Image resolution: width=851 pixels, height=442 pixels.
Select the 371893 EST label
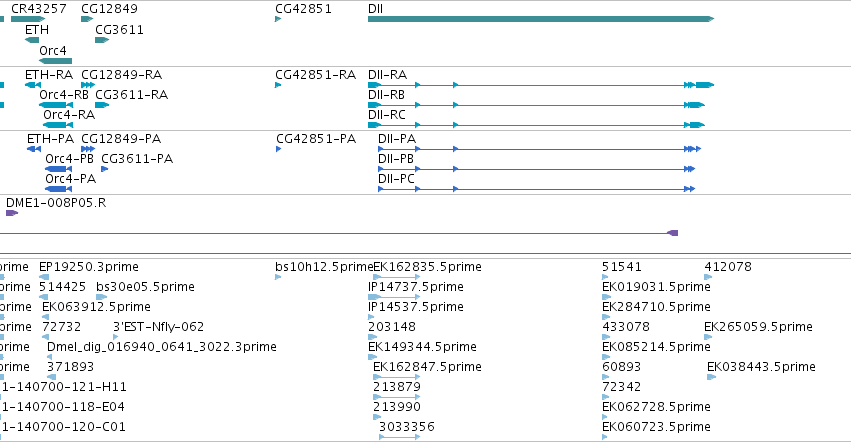pos(71,367)
